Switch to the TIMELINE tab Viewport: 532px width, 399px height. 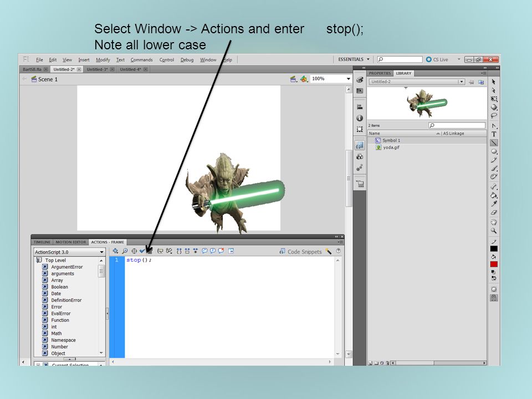[42, 242]
